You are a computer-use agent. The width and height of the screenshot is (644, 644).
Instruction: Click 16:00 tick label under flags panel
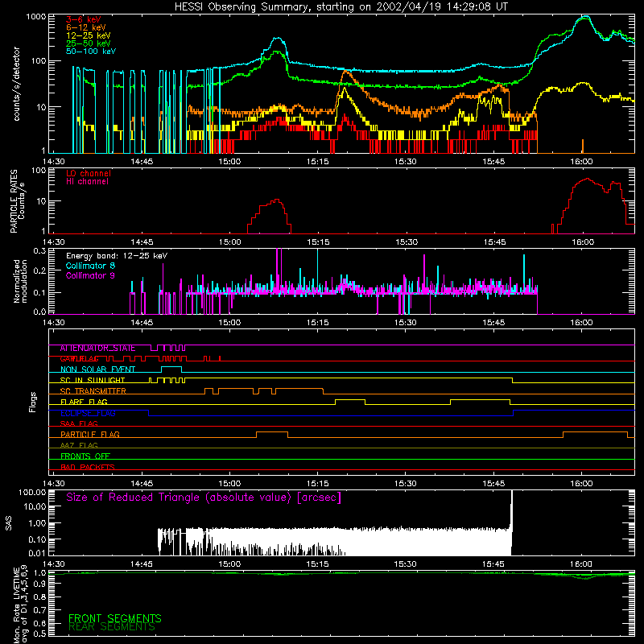point(581,484)
